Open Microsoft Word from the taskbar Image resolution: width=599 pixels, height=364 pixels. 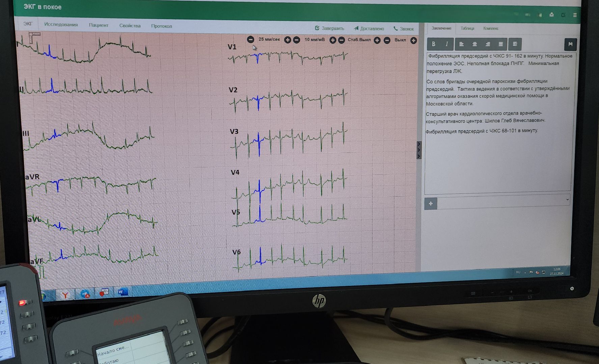click(x=122, y=292)
